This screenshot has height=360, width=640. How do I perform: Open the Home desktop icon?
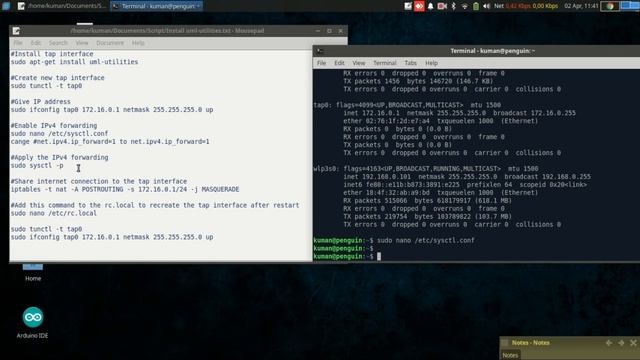(x=33, y=272)
